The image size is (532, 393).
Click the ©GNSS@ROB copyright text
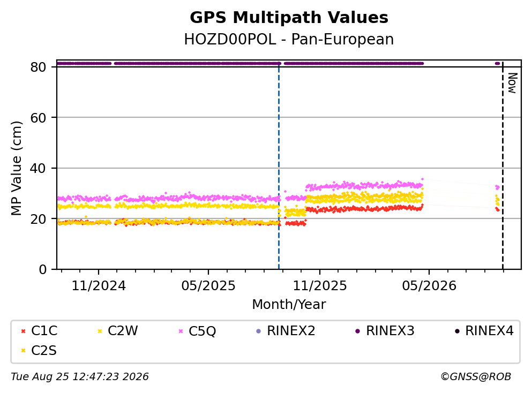[476, 377]
